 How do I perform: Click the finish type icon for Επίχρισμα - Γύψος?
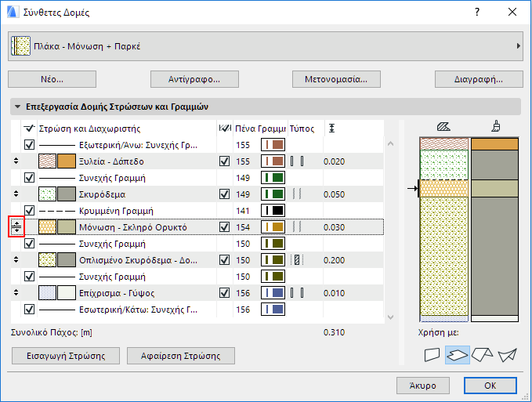297,293
